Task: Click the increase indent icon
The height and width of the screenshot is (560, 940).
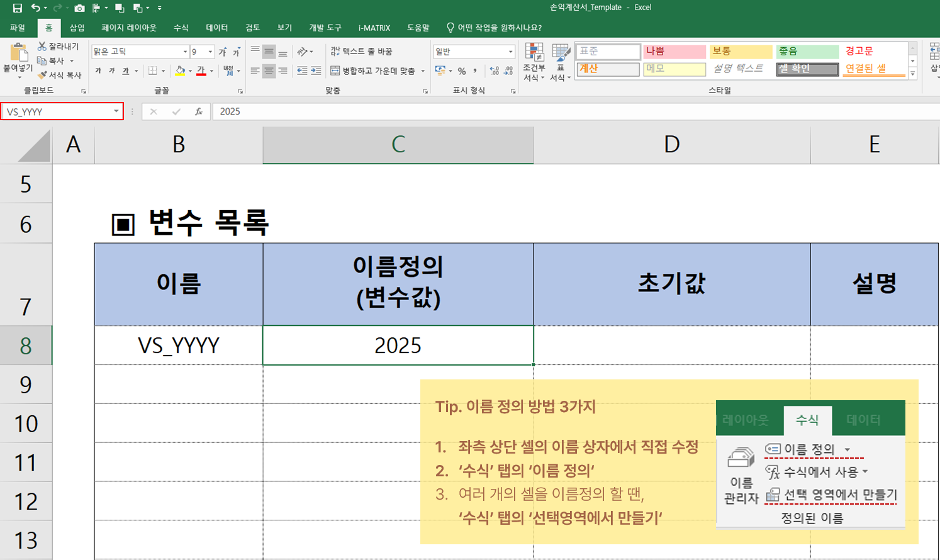Action: [316, 71]
